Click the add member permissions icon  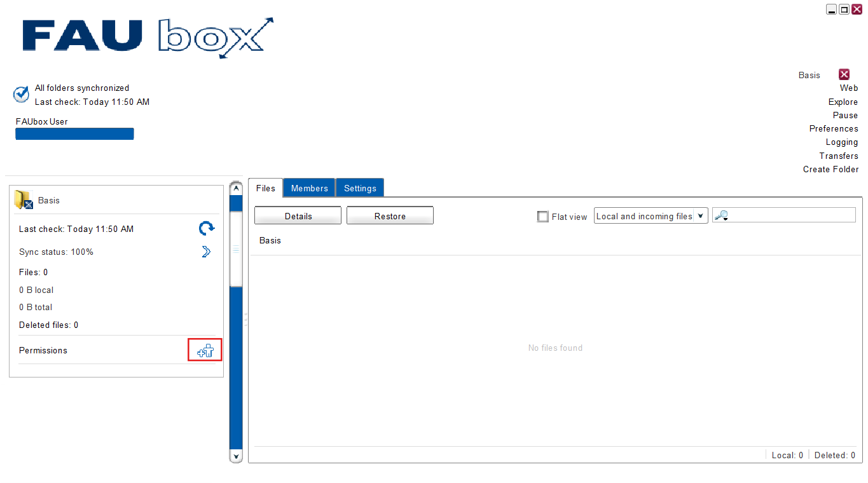[205, 350]
